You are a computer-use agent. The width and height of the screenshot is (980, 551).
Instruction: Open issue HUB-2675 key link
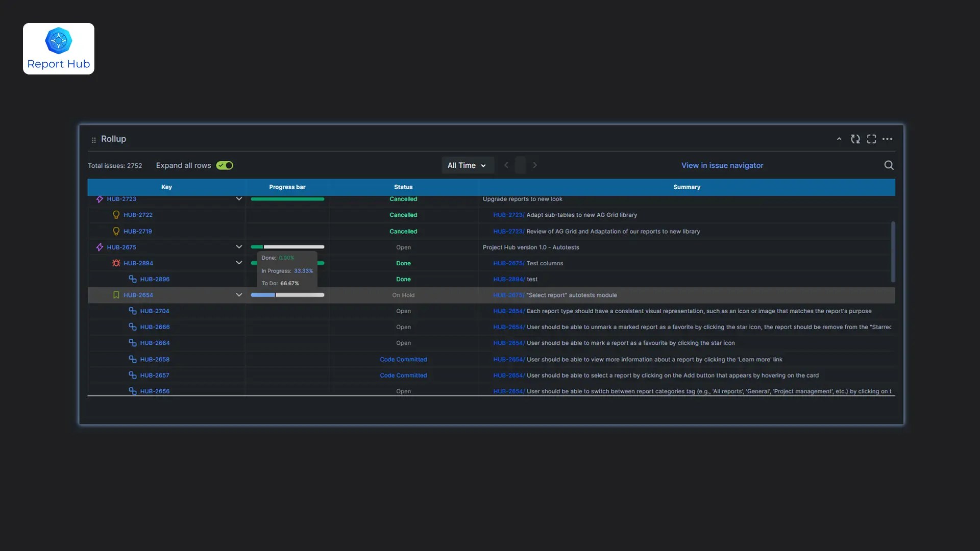(x=121, y=247)
